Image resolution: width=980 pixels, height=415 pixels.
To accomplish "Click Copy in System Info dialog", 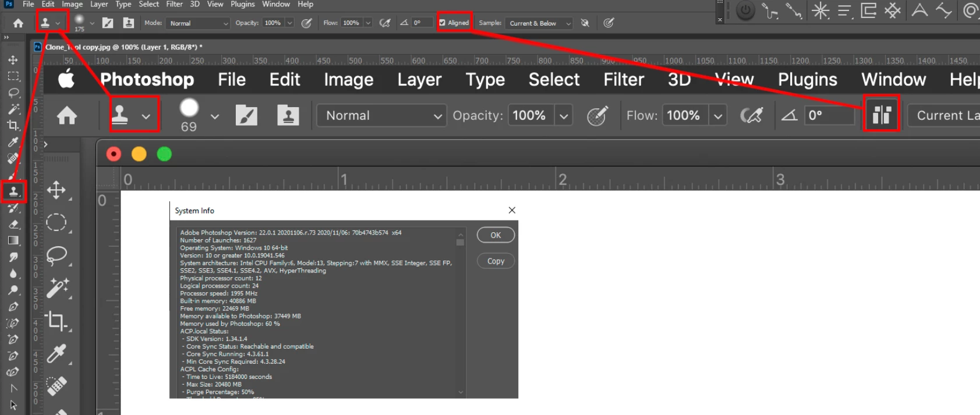I will (496, 261).
